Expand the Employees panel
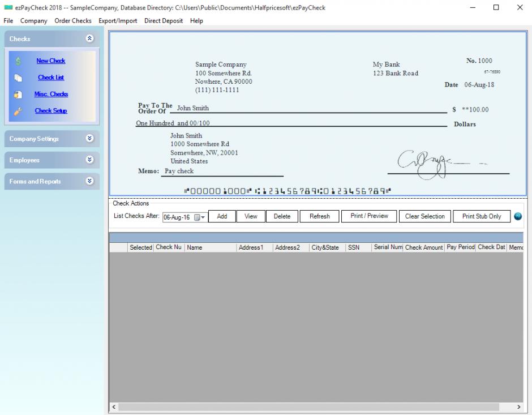The width and height of the screenshot is (532, 415). tap(89, 160)
